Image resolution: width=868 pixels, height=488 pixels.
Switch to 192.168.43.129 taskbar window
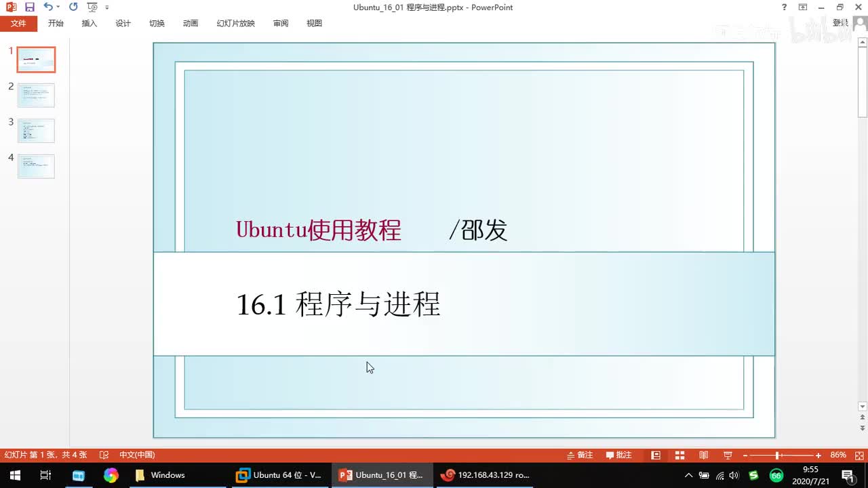click(x=485, y=475)
